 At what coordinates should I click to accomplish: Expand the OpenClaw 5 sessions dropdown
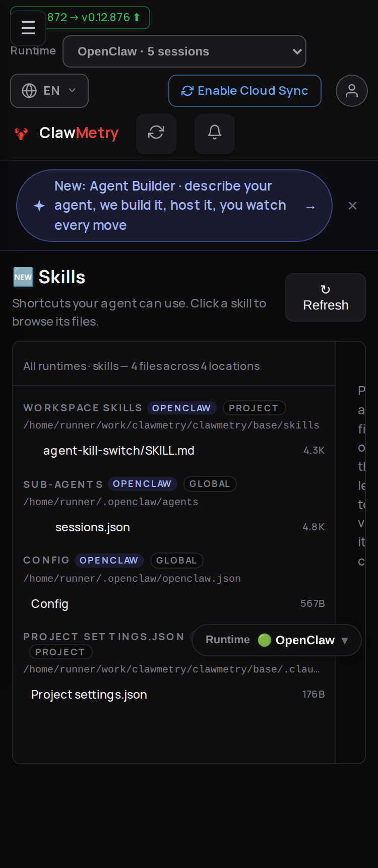[x=184, y=51]
